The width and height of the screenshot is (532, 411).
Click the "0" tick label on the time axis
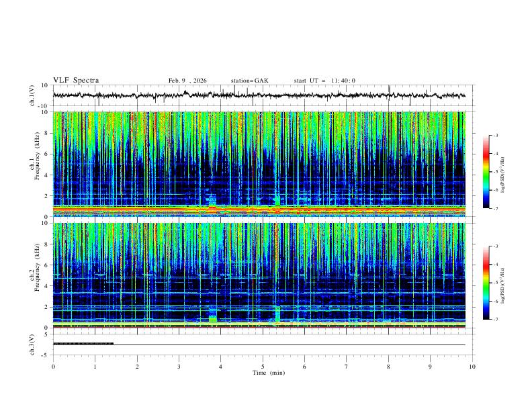[53, 367]
